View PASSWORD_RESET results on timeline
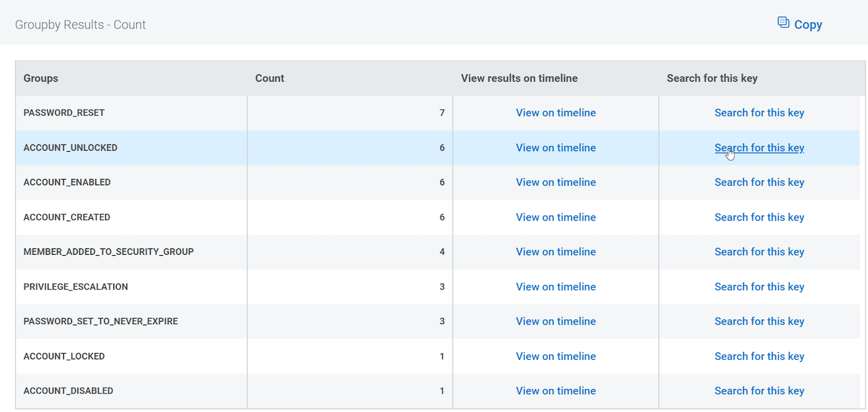 (x=556, y=113)
